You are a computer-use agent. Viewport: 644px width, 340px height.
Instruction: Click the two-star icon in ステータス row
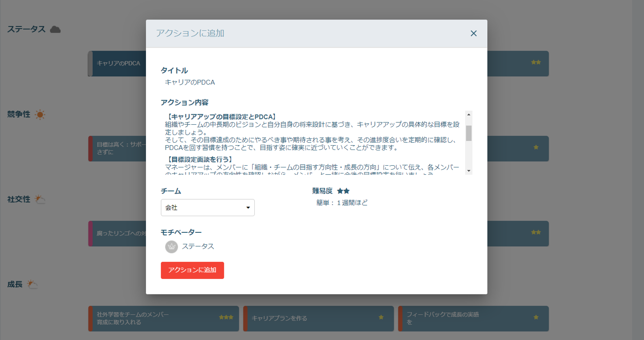point(536,62)
